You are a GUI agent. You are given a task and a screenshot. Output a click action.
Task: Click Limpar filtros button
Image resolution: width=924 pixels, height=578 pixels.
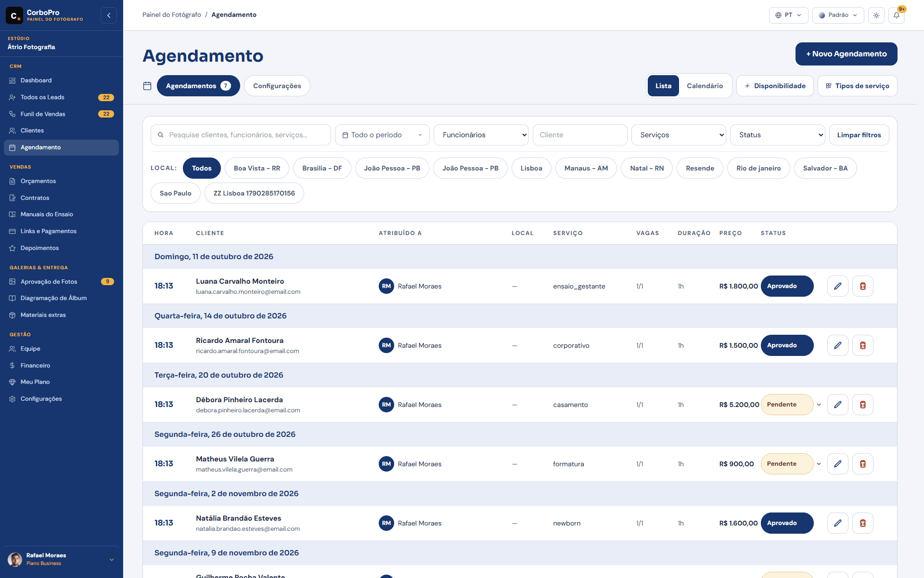tap(859, 135)
